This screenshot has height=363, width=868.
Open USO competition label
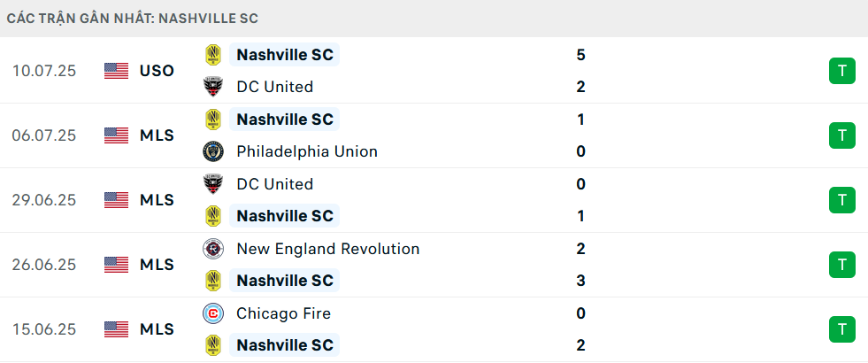coord(157,71)
